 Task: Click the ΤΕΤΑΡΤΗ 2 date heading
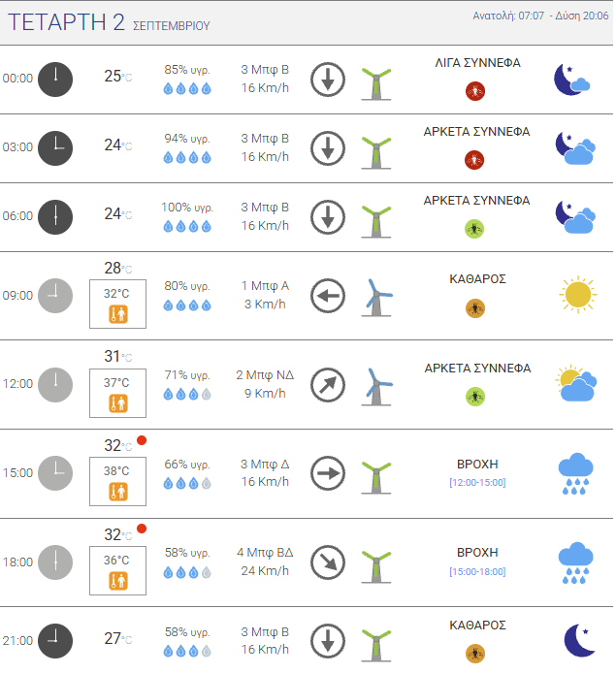click(66, 22)
